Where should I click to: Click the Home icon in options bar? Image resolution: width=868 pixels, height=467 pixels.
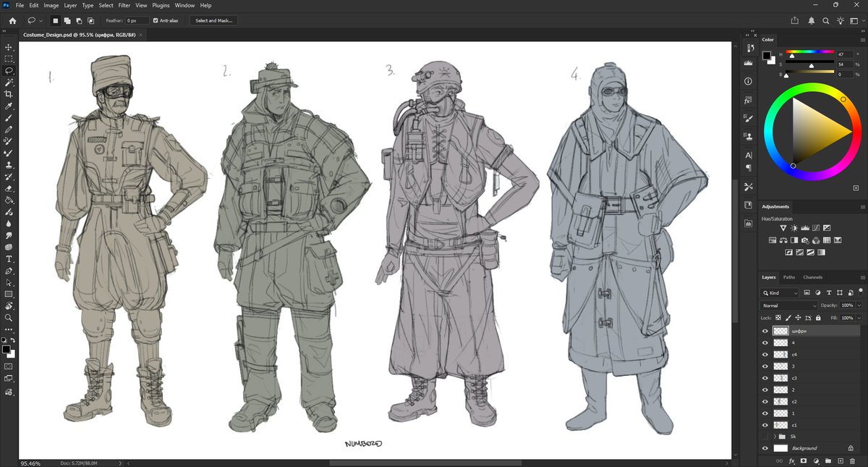12,20
